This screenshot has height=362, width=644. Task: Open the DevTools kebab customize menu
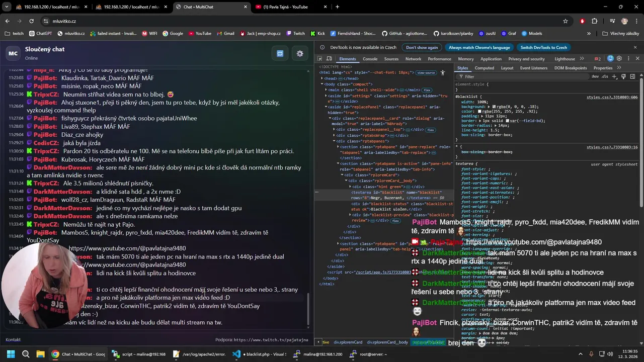coord(627,59)
